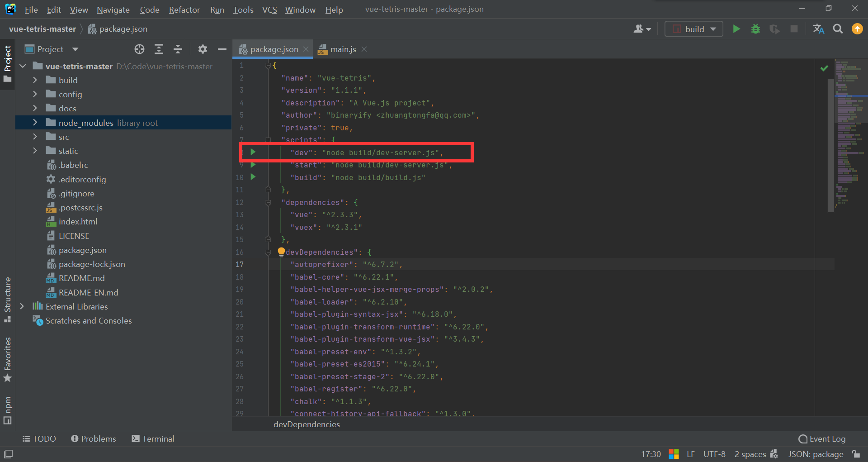Open the TODO tool window
Viewport: 868px width, 462px height.
(x=39, y=438)
